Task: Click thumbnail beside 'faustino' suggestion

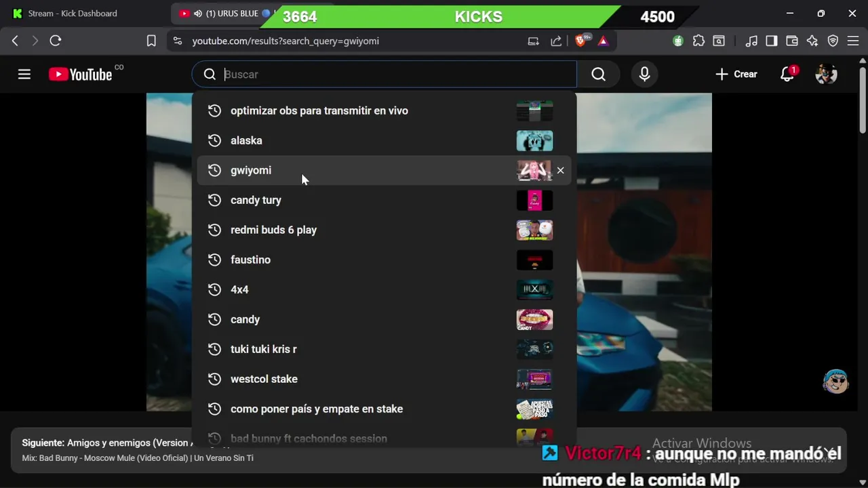Action: [534, 260]
